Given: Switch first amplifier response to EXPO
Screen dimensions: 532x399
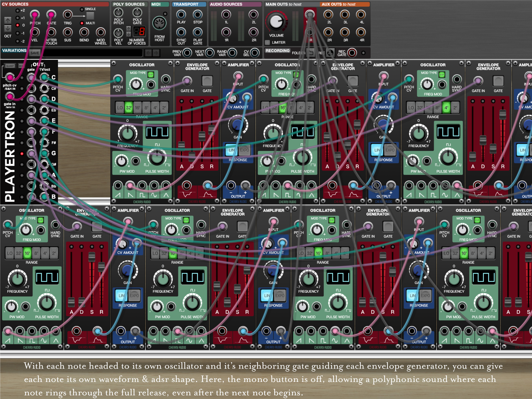Looking at the screenshot, I should click(x=244, y=150).
